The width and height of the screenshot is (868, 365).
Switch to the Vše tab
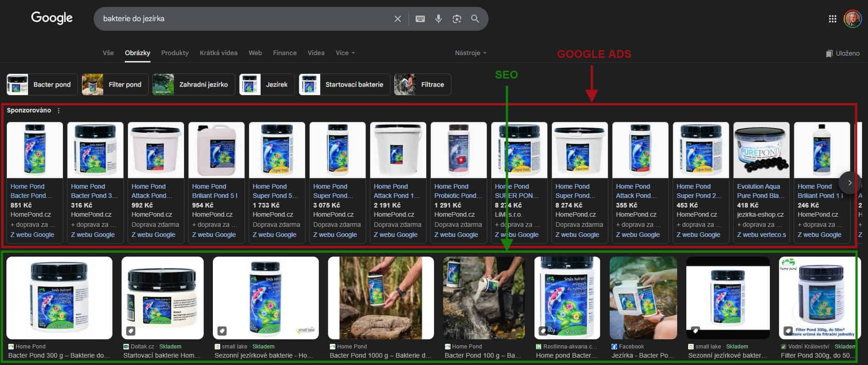coord(108,53)
